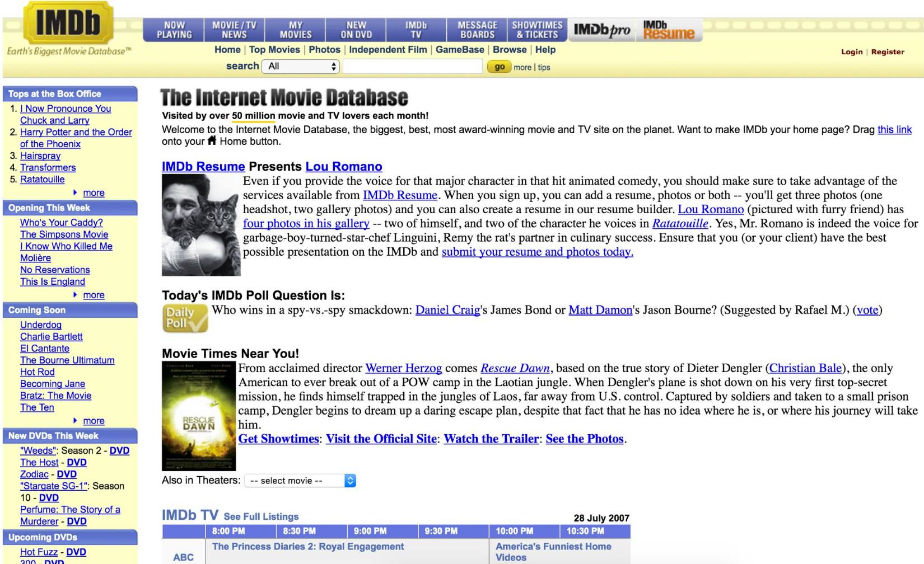Viewport: 924px width, 564px height.
Task: Open the Independent Film link
Action: (388, 50)
